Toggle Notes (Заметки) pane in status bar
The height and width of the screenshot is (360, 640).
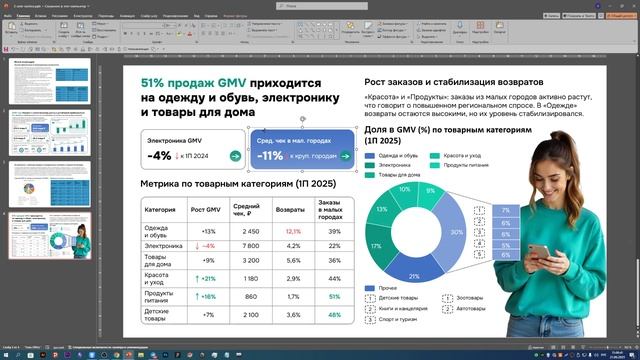point(536,347)
